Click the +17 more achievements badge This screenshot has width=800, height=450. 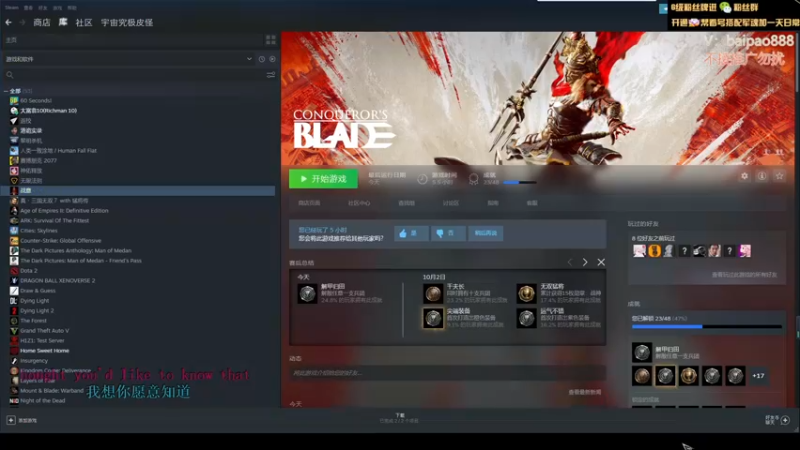point(758,376)
